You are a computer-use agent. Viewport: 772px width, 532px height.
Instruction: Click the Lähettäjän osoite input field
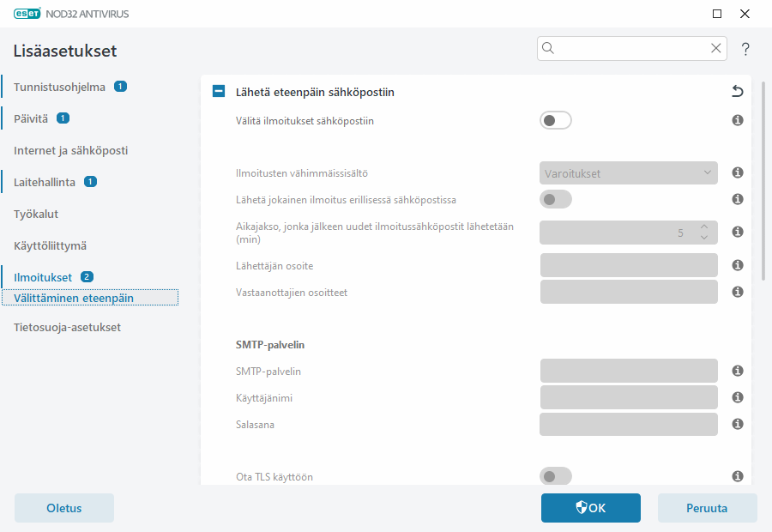coord(628,265)
